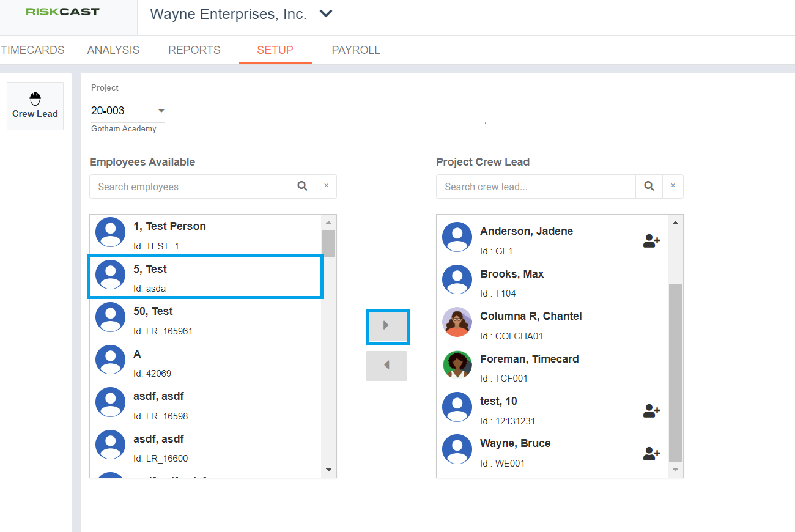The height and width of the screenshot is (532, 795).
Task: Click 'Id : GF1' text
Action: [496, 251]
